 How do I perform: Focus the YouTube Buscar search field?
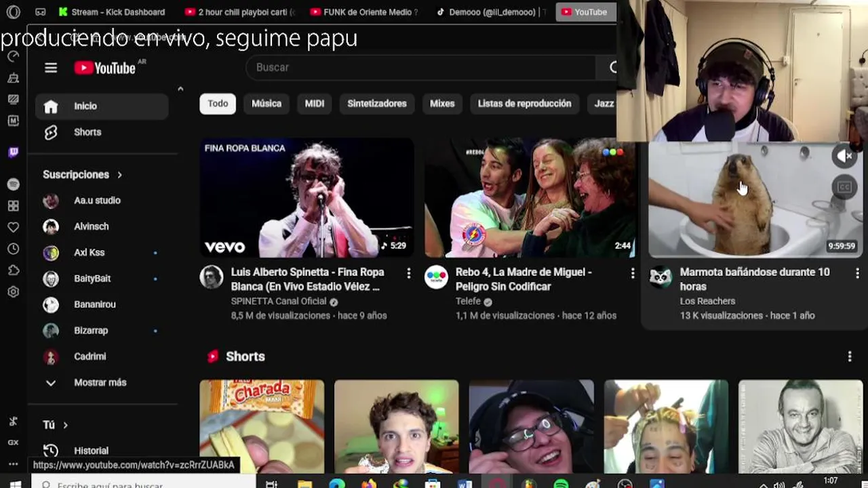tap(420, 67)
